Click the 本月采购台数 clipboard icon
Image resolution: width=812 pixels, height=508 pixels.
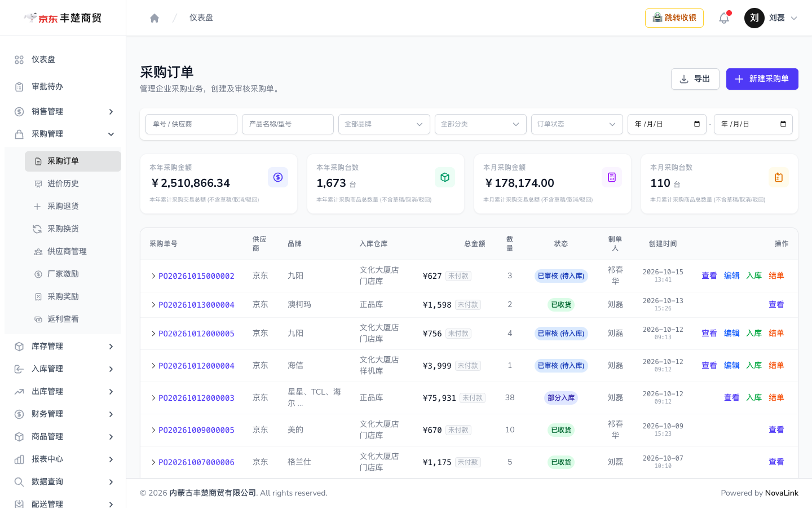pyautogui.click(x=779, y=177)
